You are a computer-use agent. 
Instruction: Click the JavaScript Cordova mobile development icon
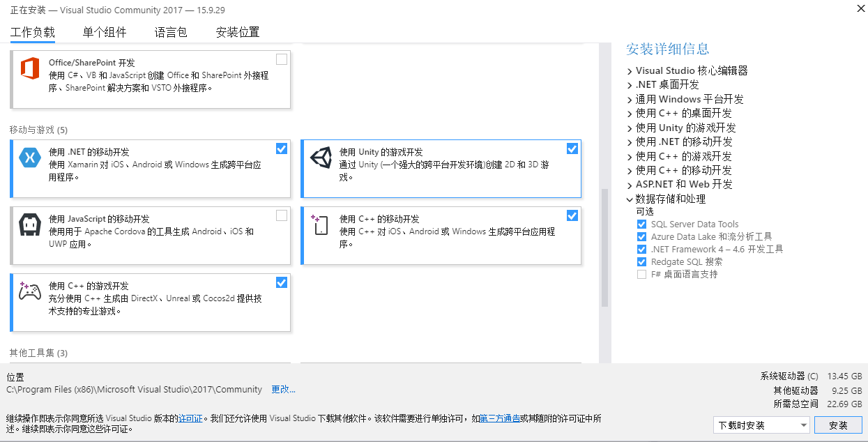(x=30, y=225)
